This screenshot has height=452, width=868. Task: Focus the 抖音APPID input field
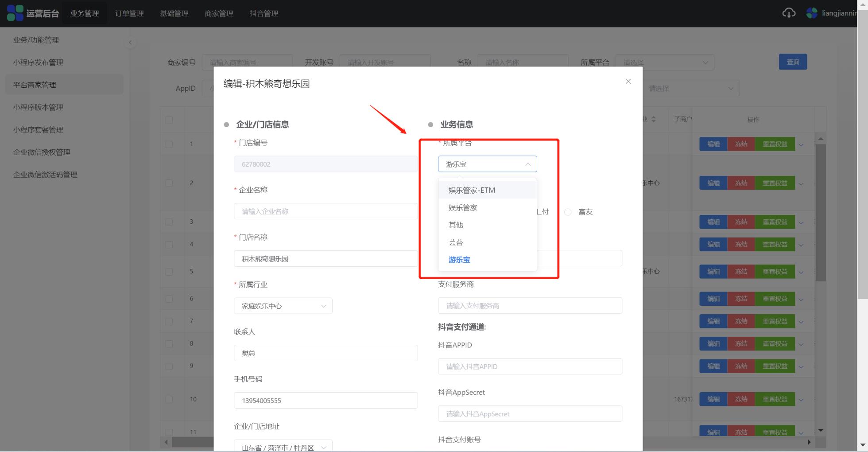pyautogui.click(x=530, y=366)
